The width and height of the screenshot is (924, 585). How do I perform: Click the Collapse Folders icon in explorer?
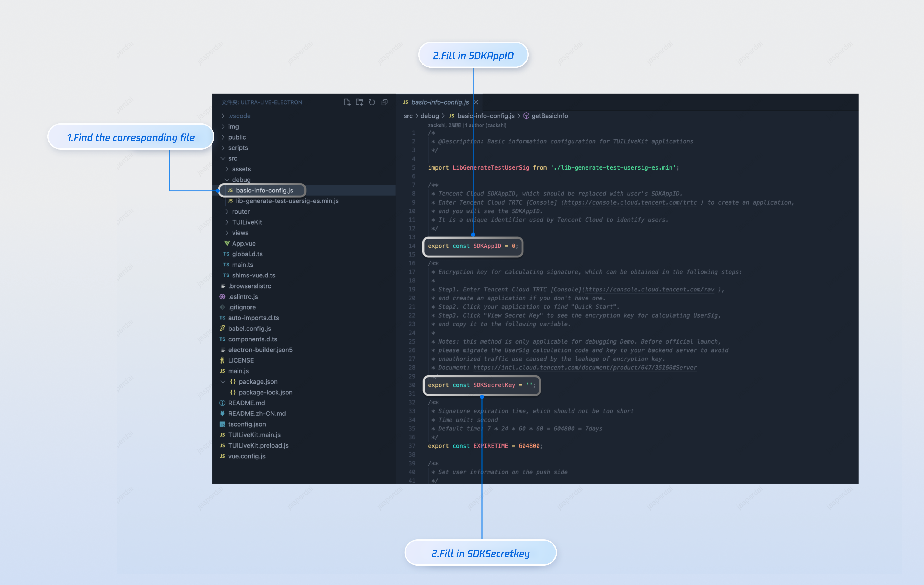[385, 102]
